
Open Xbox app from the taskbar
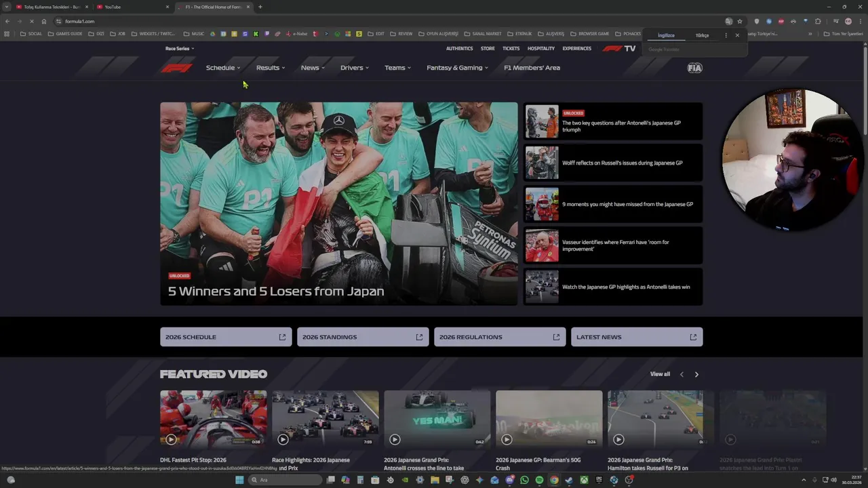click(584, 480)
